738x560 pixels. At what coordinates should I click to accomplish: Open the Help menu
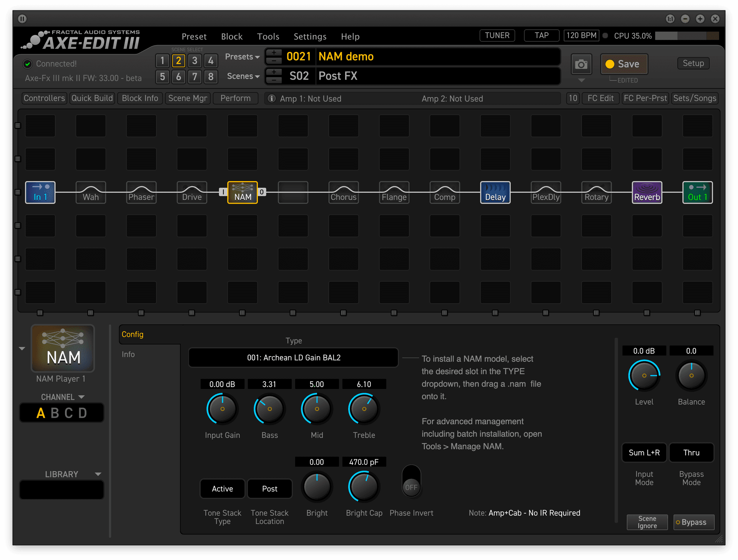(350, 37)
